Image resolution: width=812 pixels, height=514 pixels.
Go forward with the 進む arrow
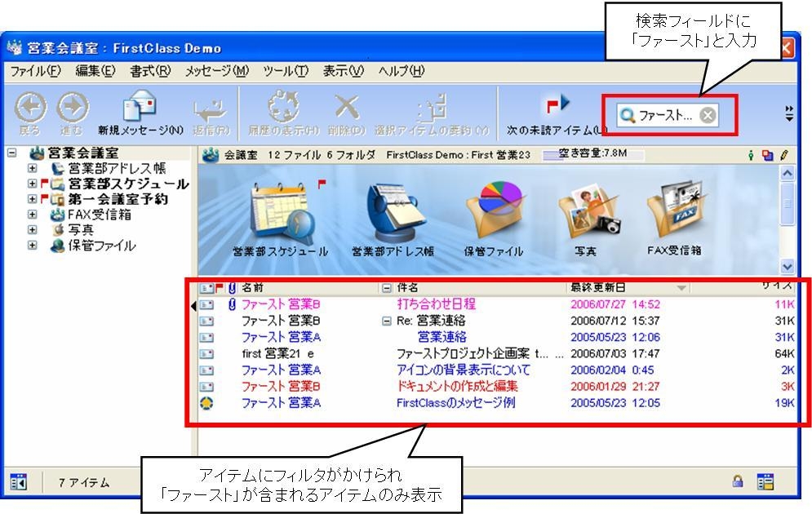pyautogui.click(x=73, y=108)
